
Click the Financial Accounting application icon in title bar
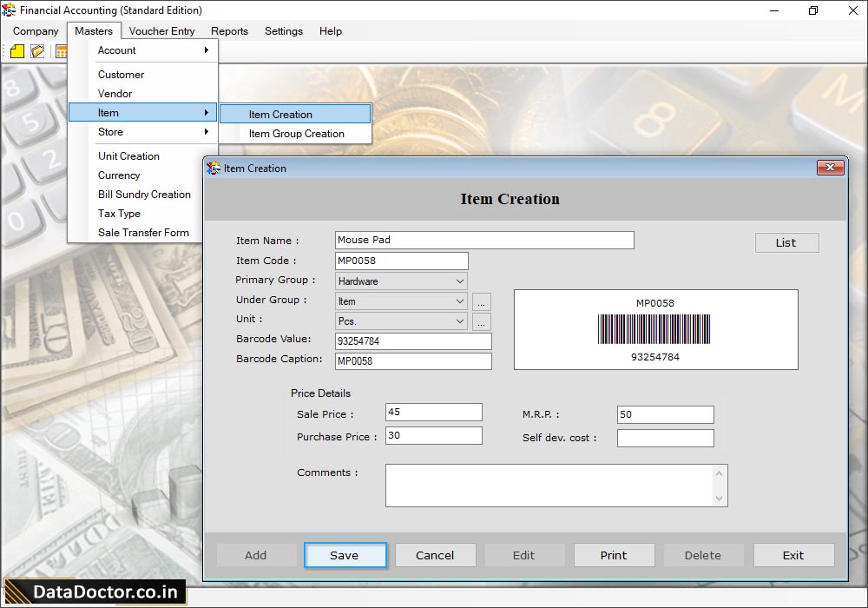9,10
